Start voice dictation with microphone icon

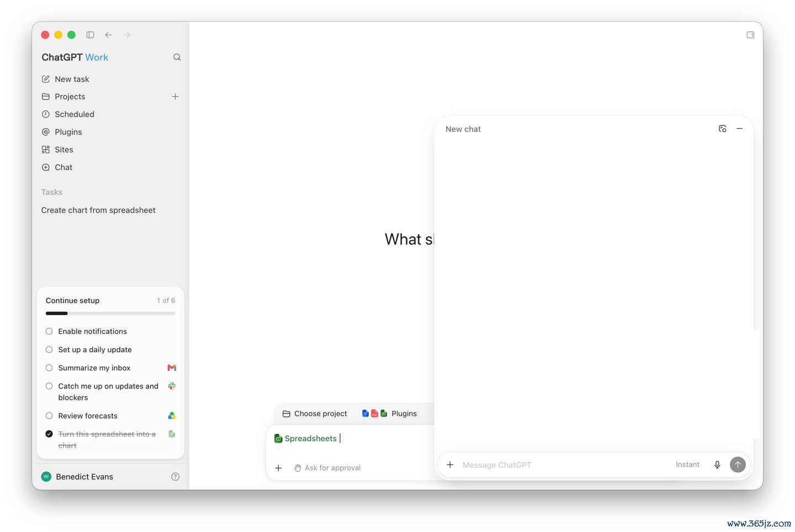point(717,465)
